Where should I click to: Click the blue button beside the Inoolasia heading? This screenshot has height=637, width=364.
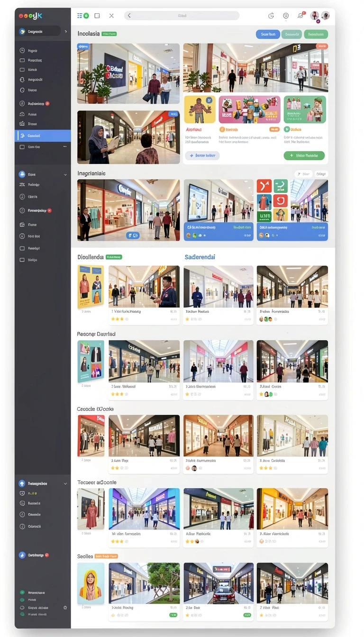tap(268, 34)
